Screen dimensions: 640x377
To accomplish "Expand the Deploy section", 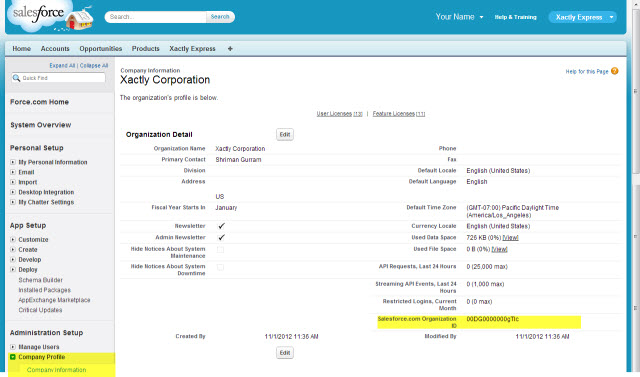I will click(x=13, y=270).
